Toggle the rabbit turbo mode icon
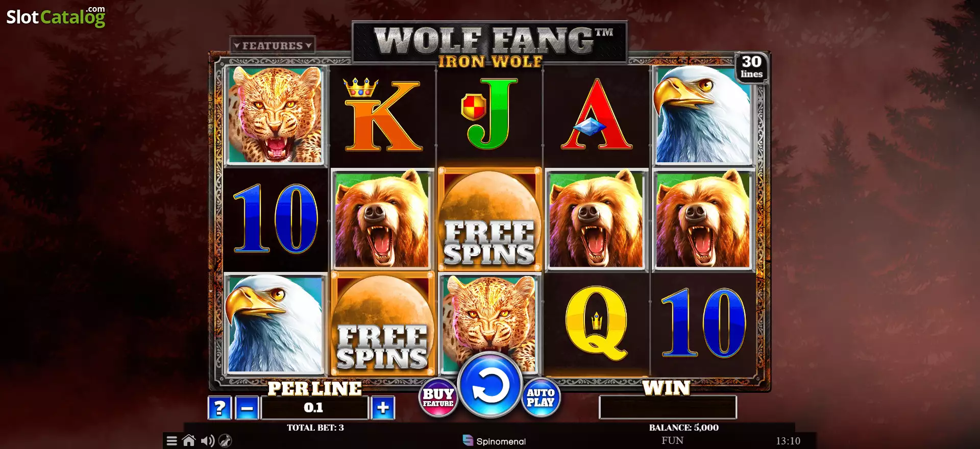This screenshot has height=449, width=980. (225, 441)
